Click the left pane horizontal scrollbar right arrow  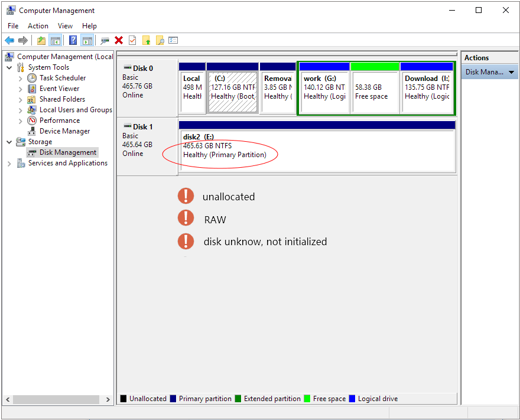click(108, 400)
